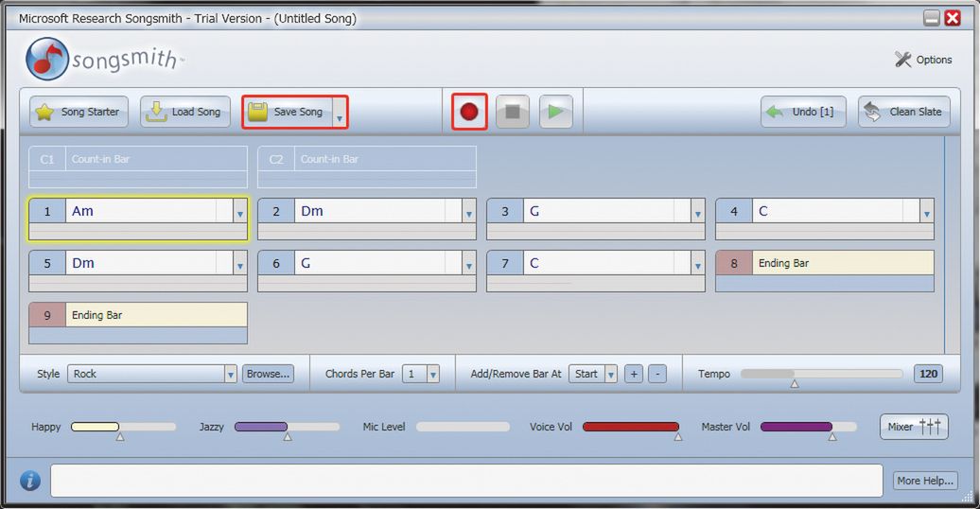980x509 pixels.
Task: Open chord dropdown for bar 5 Dm
Action: tap(240, 263)
